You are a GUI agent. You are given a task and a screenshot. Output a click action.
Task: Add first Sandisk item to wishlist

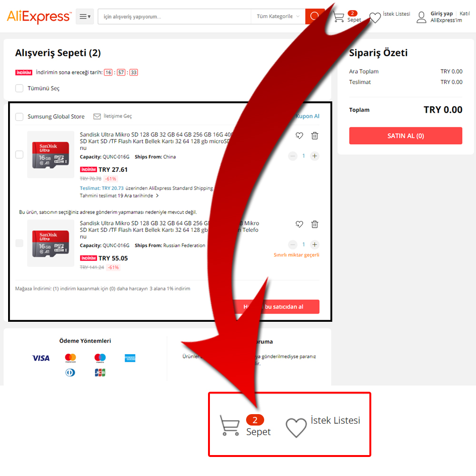click(x=299, y=136)
